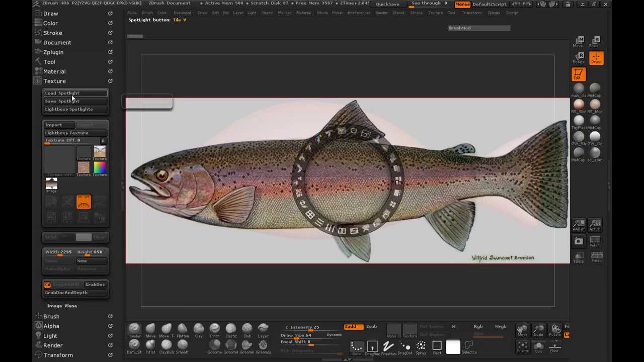This screenshot has width=644, height=362.
Task: Click the Import texture button
Action: tap(59, 125)
